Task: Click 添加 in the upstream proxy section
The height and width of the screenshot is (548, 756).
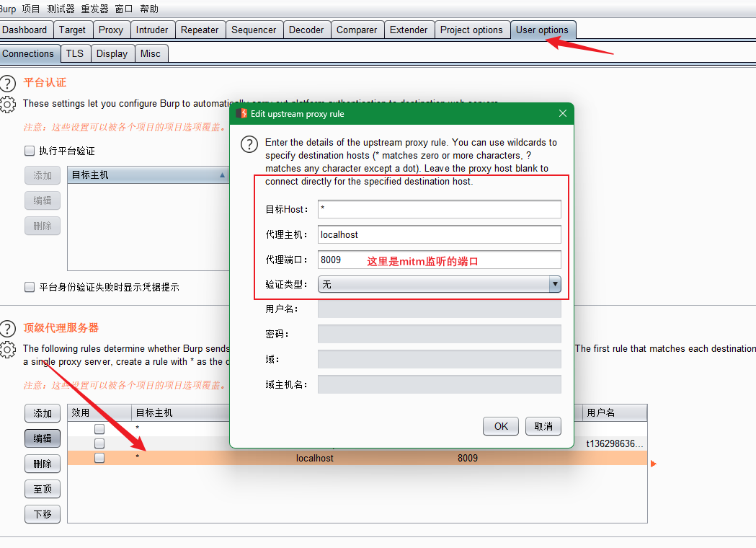Action: pos(43,413)
